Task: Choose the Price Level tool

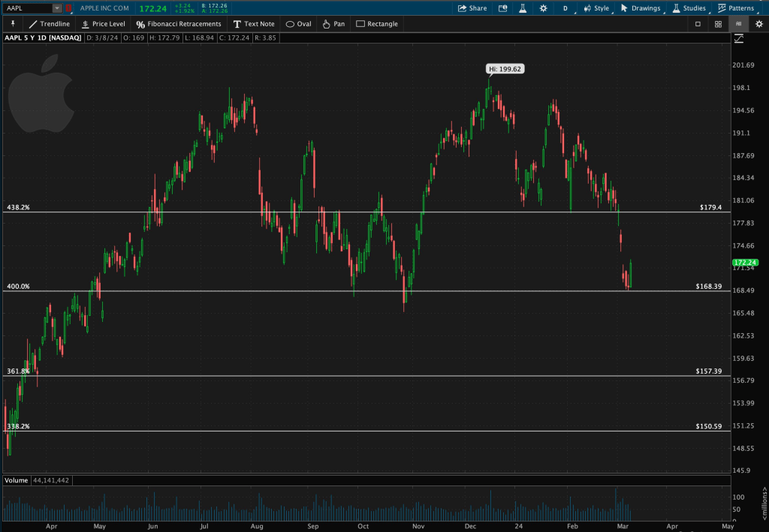Action: [103, 24]
